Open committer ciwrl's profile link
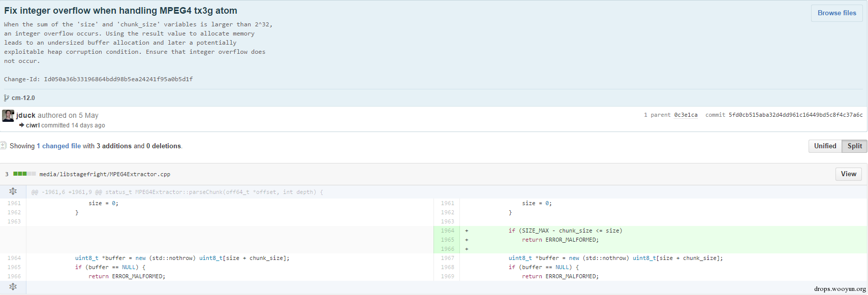This screenshot has height=295, width=868. pos(33,125)
